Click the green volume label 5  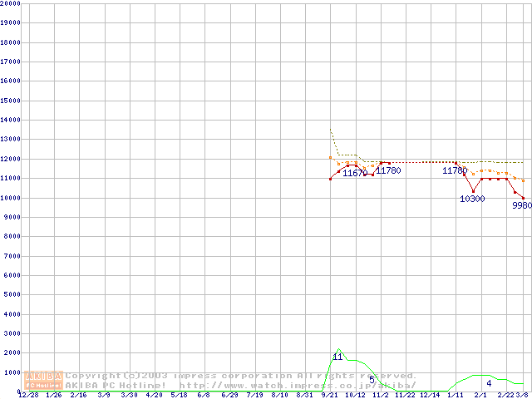pyautogui.click(x=372, y=380)
